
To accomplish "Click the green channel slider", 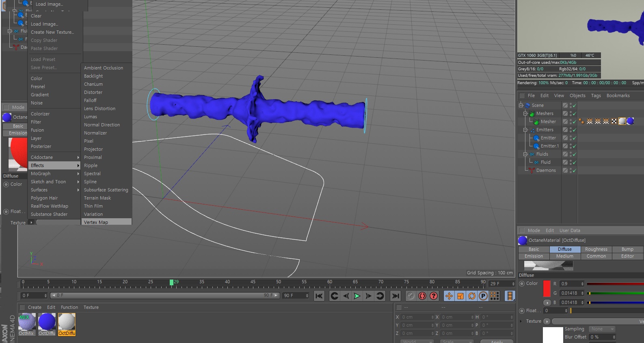I will point(615,293).
